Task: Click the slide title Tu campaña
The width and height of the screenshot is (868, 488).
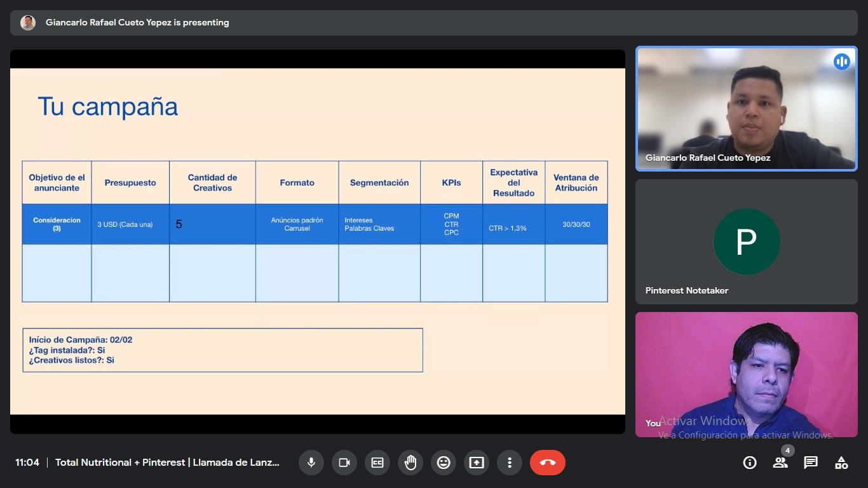Action: tap(107, 106)
